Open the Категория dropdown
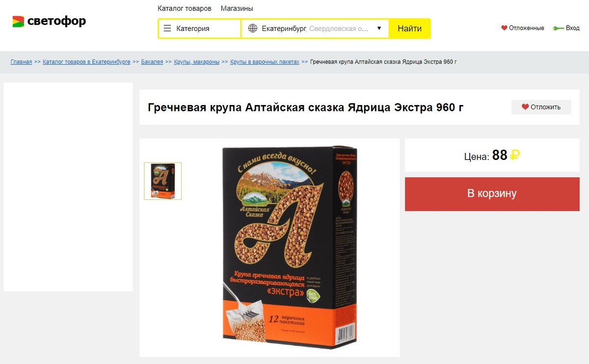The width and height of the screenshot is (589, 364). point(200,28)
